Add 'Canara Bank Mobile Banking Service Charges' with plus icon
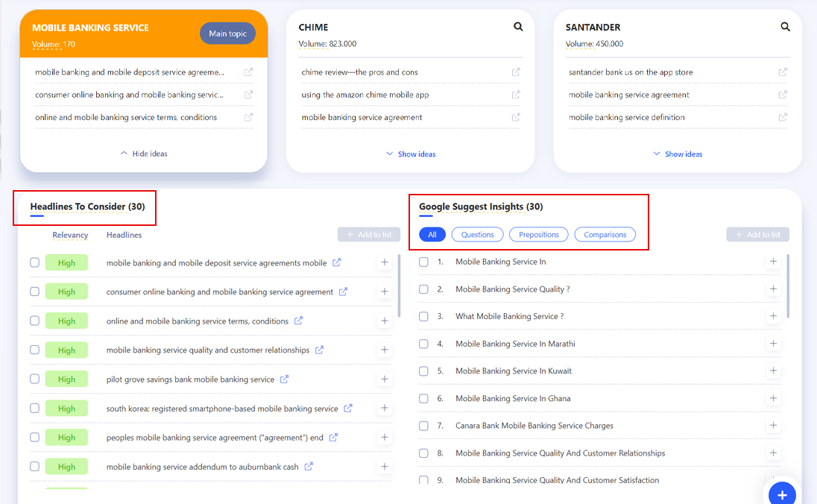This screenshot has width=817, height=504. pos(773,425)
